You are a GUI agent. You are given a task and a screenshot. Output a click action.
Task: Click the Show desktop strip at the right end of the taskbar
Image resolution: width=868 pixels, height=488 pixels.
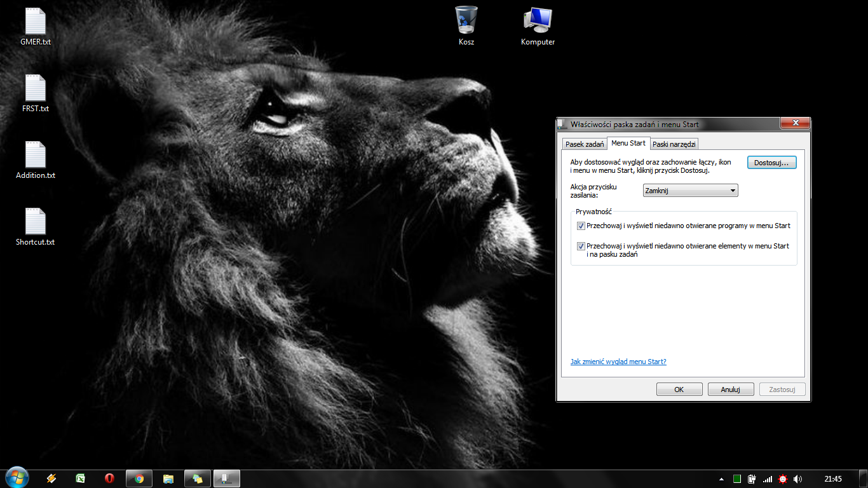[864, 479]
